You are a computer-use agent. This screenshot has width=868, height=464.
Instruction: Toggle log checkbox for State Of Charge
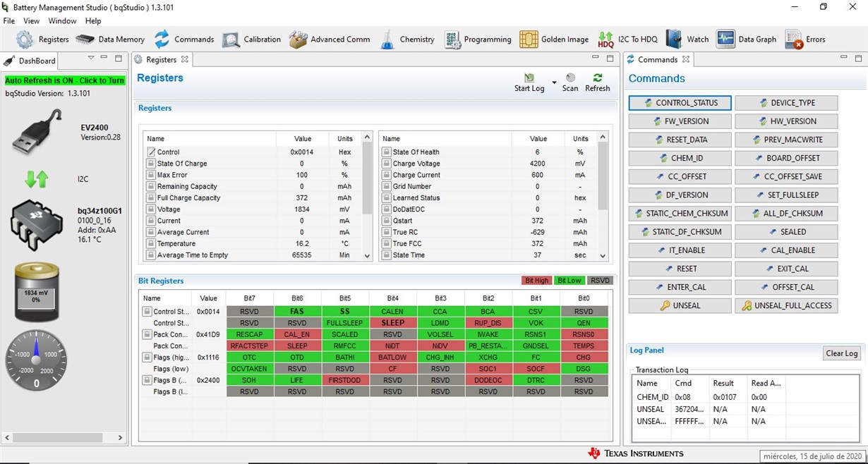(150, 164)
